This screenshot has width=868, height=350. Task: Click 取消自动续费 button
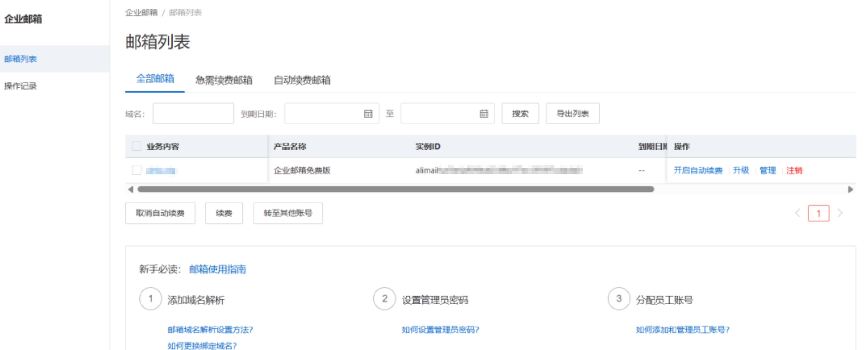point(160,213)
